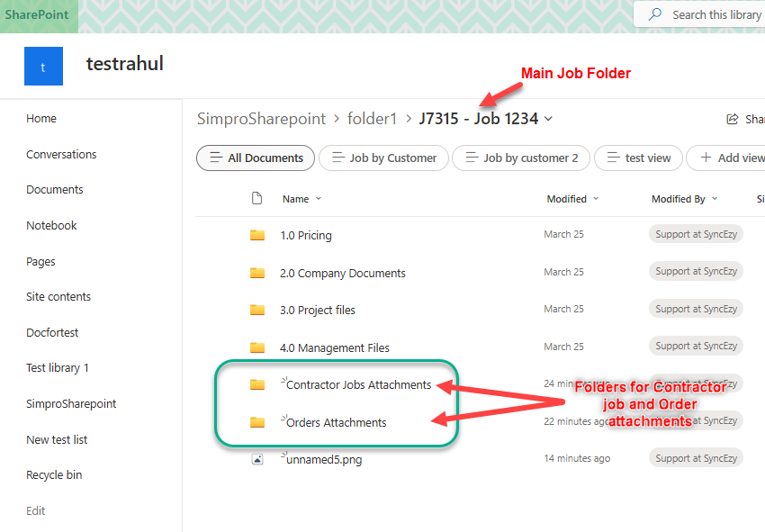Viewport: 765px width, 532px height.
Task: Click the 2.0 Company Documents folder icon
Action: (257, 273)
